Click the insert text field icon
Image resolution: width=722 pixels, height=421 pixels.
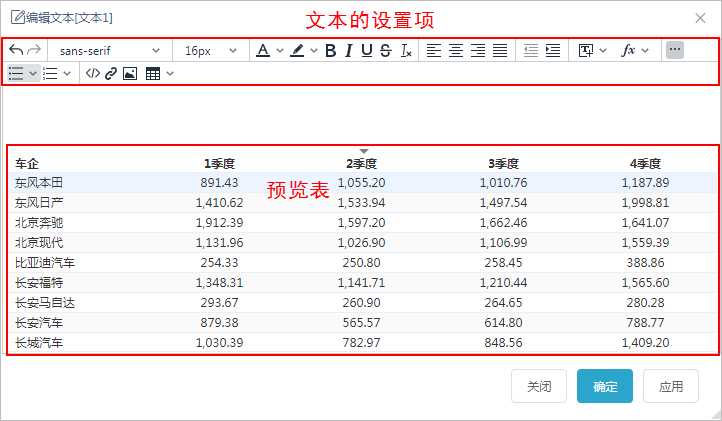click(586, 50)
